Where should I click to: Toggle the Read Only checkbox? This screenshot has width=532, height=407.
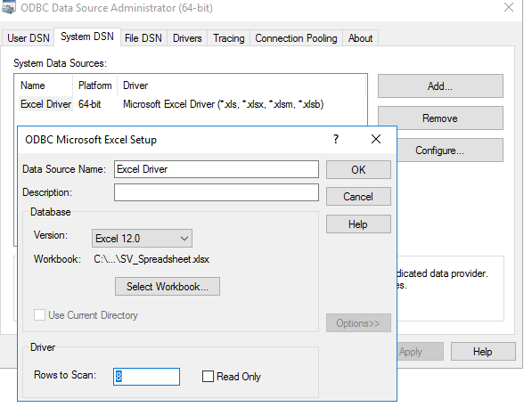tap(208, 376)
